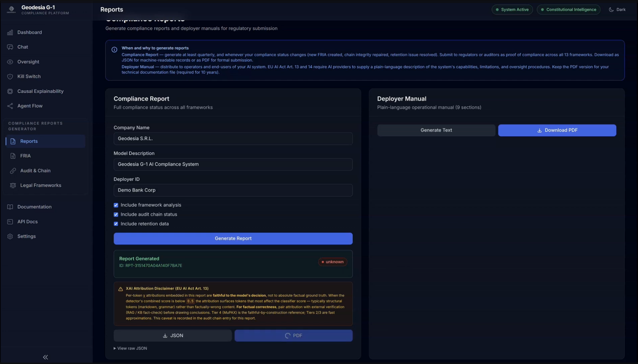Click the Documentation book icon
638x364 pixels.
pyautogui.click(x=10, y=207)
